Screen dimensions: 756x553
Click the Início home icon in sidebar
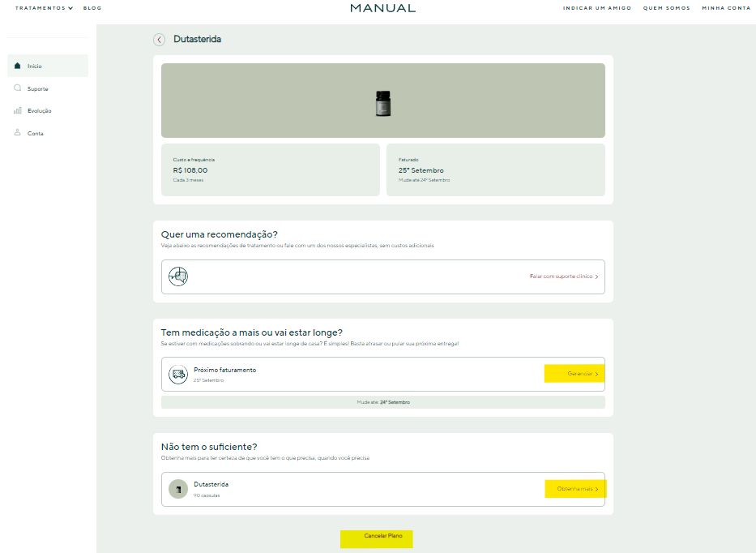click(18, 66)
